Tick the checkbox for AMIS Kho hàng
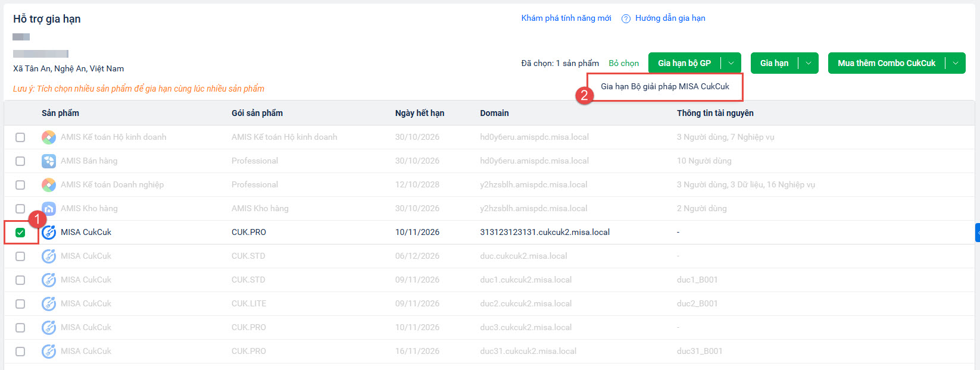980x370 pixels. pyautogui.click(x=20, y=209)
